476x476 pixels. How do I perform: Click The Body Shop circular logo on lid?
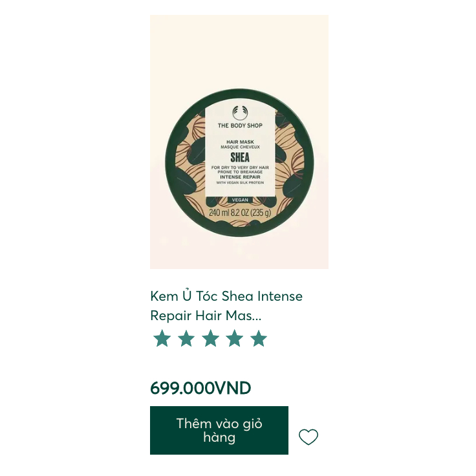pyautogui.click(x=240, y=113)
